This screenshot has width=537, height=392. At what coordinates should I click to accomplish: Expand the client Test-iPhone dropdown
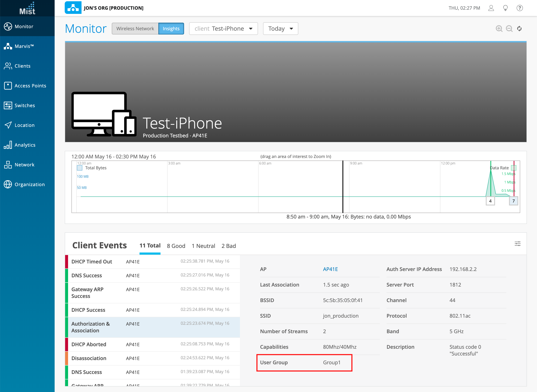tap(223, 29)
